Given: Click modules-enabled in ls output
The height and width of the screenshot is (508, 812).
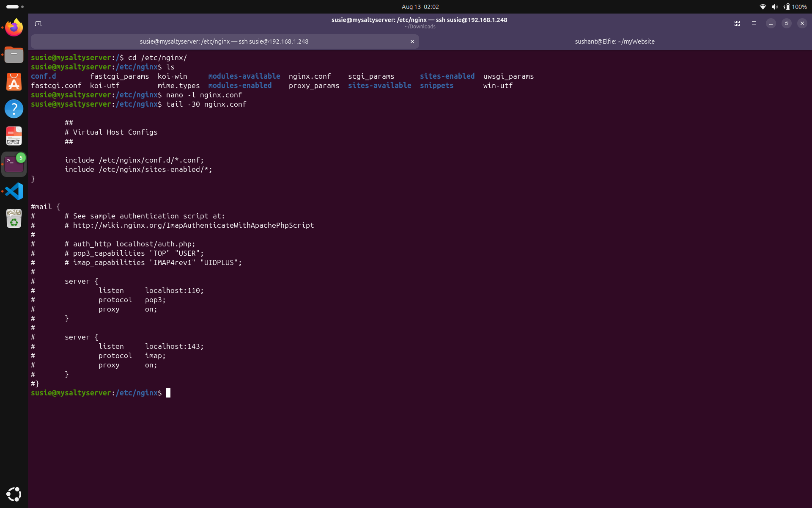Looking at the screenshot, I should (x=240, y=86).
